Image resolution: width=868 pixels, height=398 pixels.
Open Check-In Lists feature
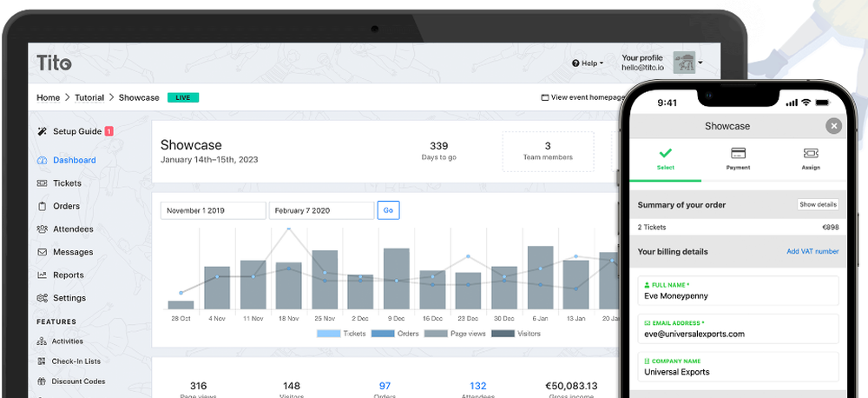click(76, 362)
